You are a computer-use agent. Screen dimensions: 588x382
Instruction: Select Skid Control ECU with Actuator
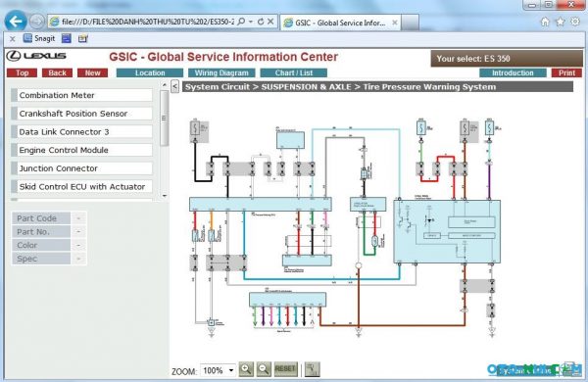point(81,186)
